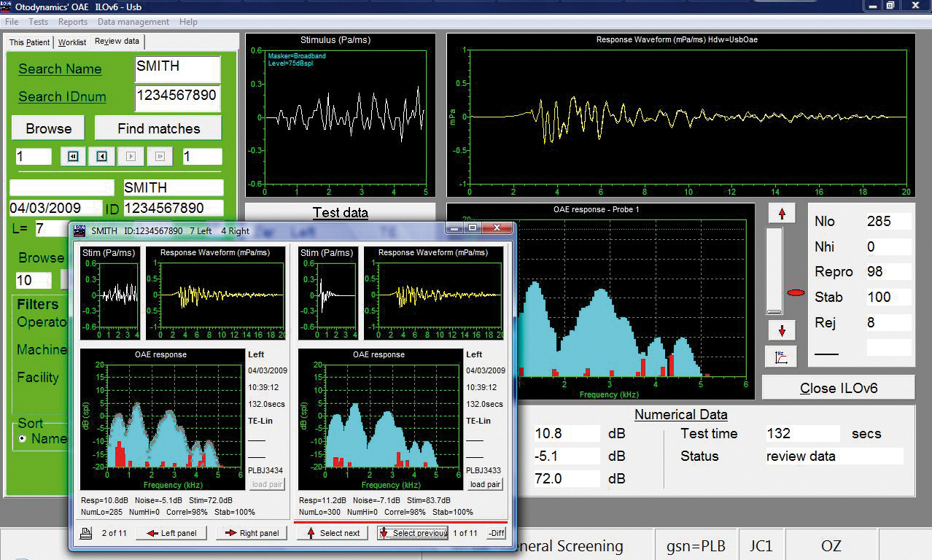The image size is (932, 560).
Task: Open the Hz frequency graph icon
Action: 781,357
